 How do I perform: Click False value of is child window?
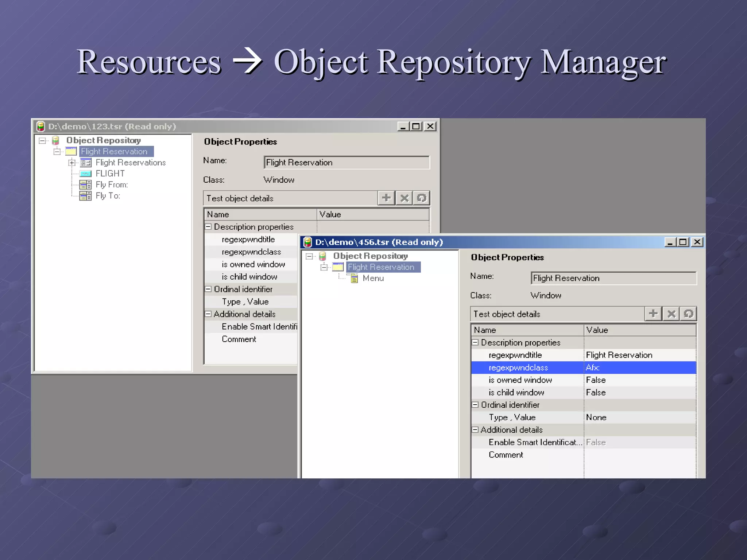[x=640, y=392]
